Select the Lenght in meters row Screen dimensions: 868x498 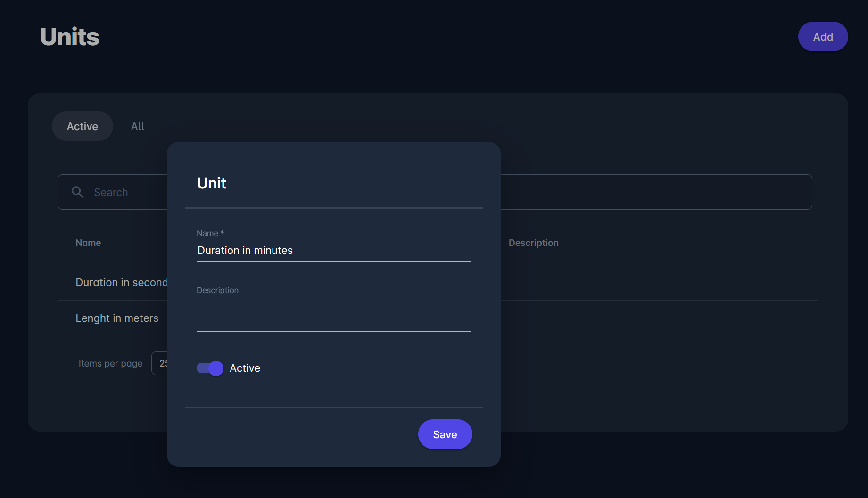tap(117, 318)
